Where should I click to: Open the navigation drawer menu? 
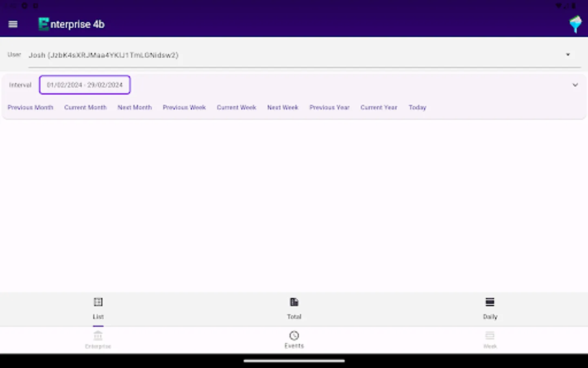pos(13,24)
